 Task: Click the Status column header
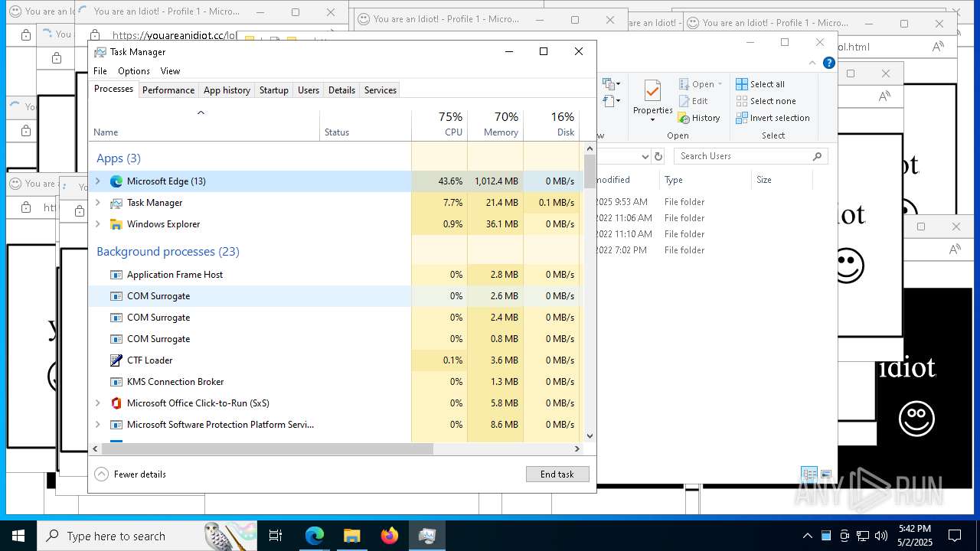pyautogui.click(x=365, y=126)
